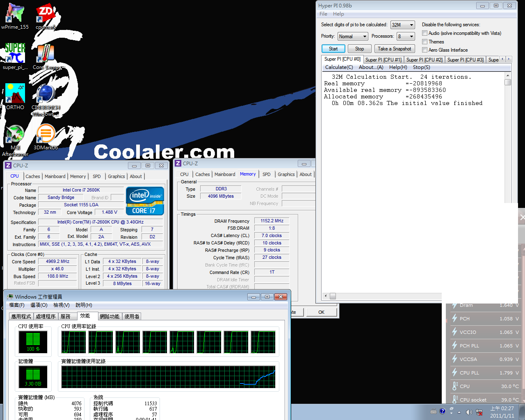Click the blue help tray icon
The image size is (525, 420).
[x=443, y=411]
